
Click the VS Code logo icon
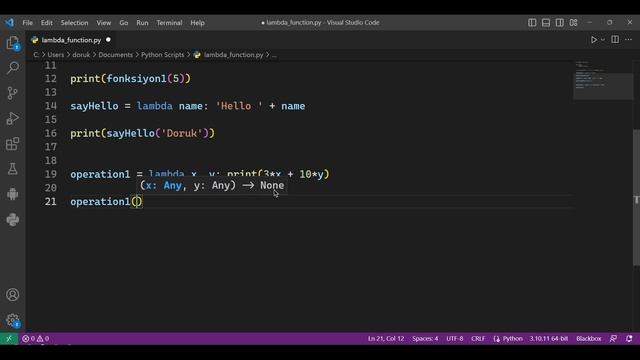pos(9,22)
